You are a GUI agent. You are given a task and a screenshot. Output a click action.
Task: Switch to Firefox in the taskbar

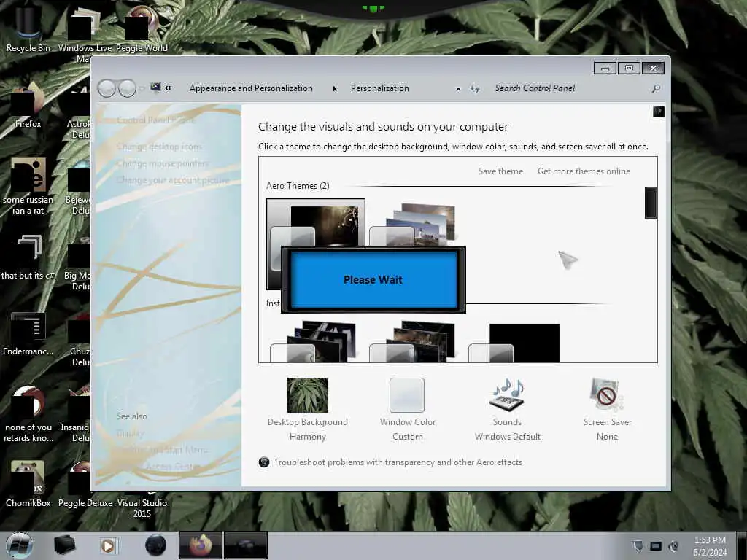pyautogui.click(x=201, y=545)
